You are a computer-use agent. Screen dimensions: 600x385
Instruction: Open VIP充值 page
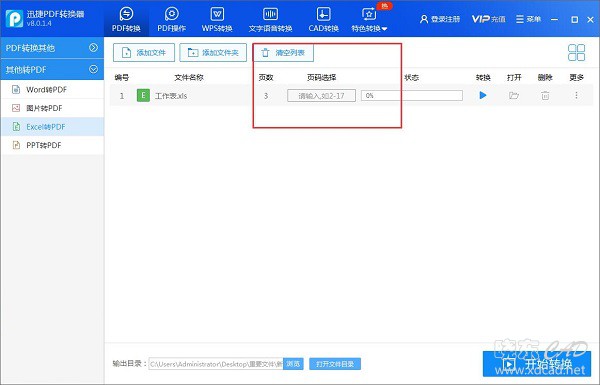click(x=488, y=19)
